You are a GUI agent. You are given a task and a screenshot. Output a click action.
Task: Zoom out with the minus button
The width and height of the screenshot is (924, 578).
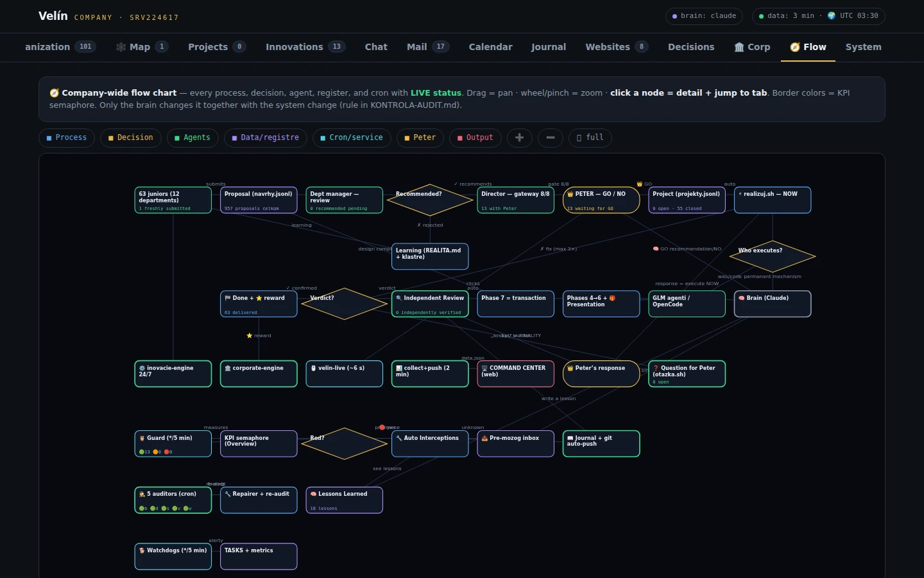pyautogui.click(x=551, y=137)
